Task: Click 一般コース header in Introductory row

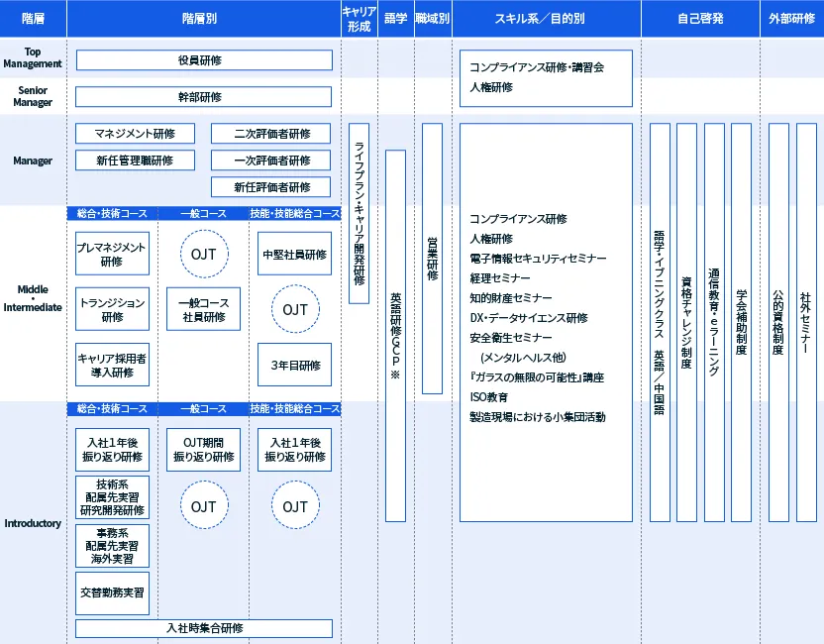Action: point(203,409)
